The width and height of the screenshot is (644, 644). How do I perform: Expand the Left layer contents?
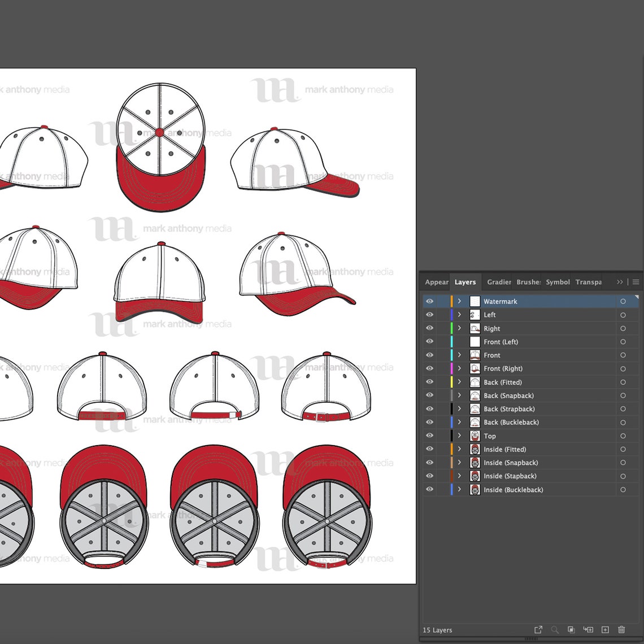tap(459, 315)
